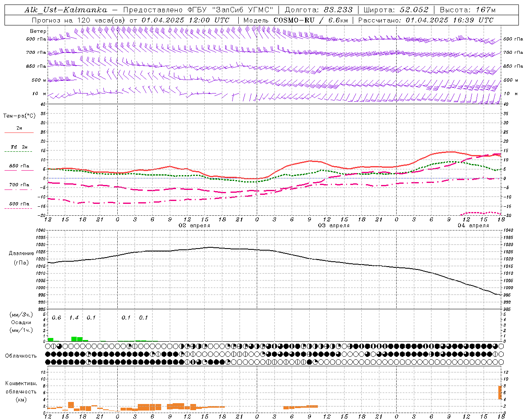Image resolution: width=525 pixels, height=420 pixels.
Task: Click the (мм/1ч.) unit label
Action: point(21,330)
